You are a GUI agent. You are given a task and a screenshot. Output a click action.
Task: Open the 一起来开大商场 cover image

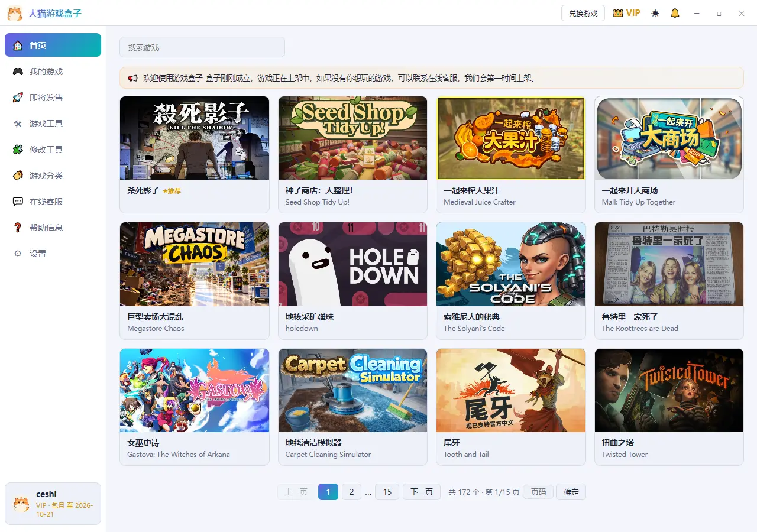coord(669,138)
